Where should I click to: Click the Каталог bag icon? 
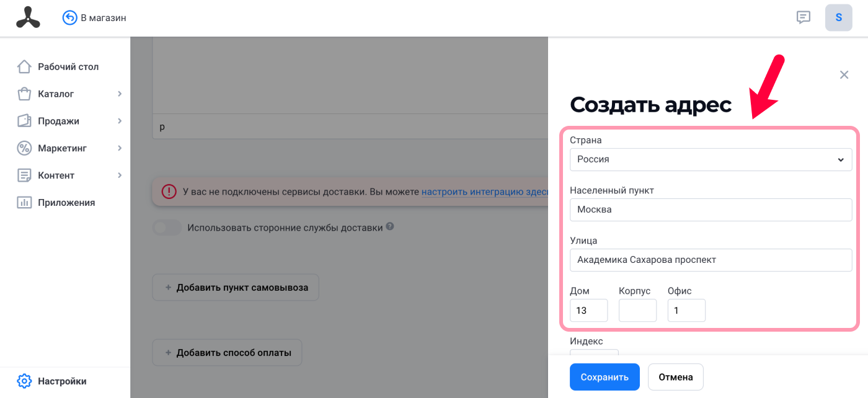pos(24,94)
